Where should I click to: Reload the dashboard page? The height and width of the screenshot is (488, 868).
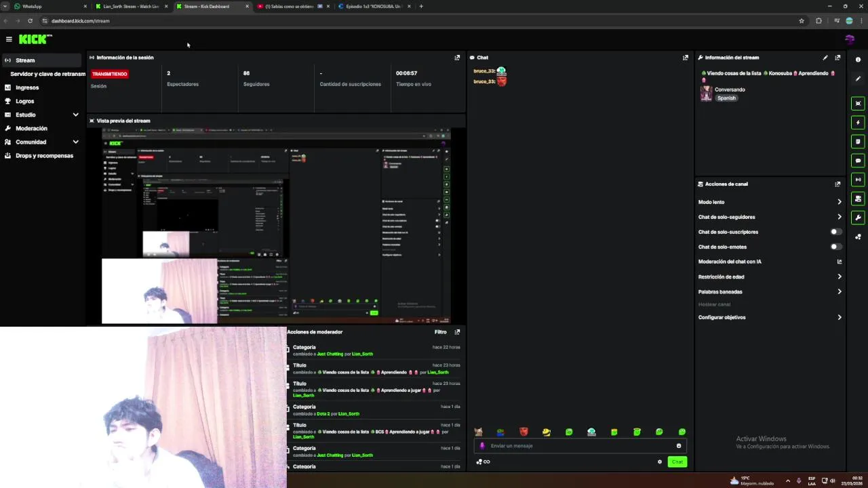coord(30,21)
